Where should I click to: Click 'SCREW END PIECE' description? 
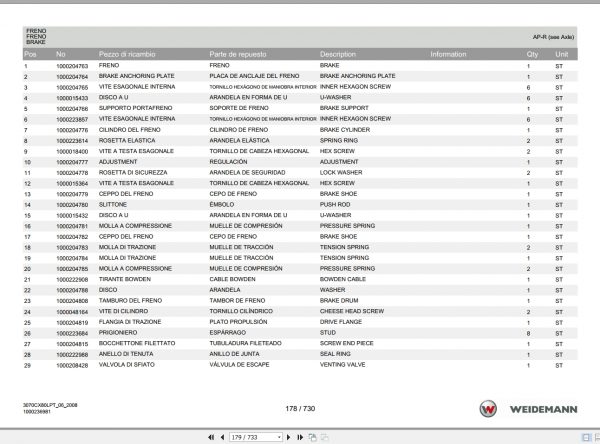[x=346, y=343]
